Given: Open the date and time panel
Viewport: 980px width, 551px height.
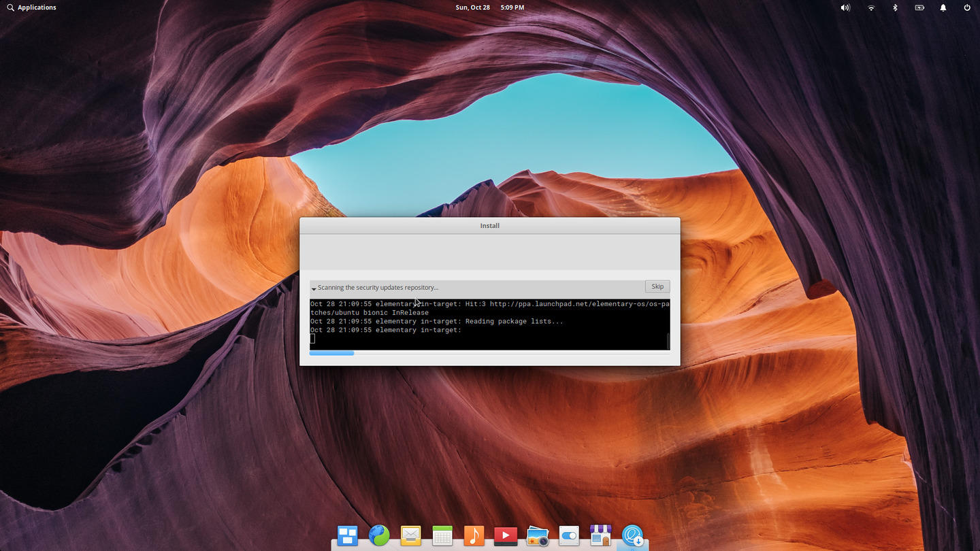Looking at the screenshot, I should click(x=490, y=7).
